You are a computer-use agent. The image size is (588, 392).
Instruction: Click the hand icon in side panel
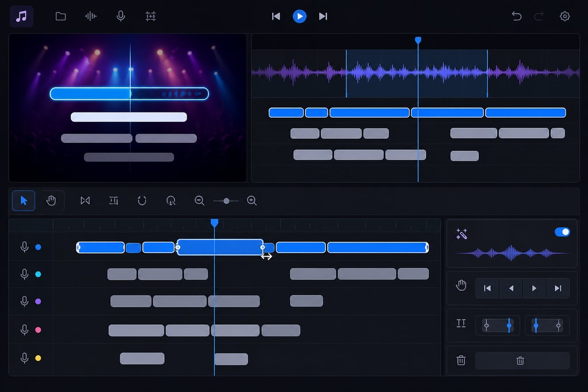click(x=461, y=286)
